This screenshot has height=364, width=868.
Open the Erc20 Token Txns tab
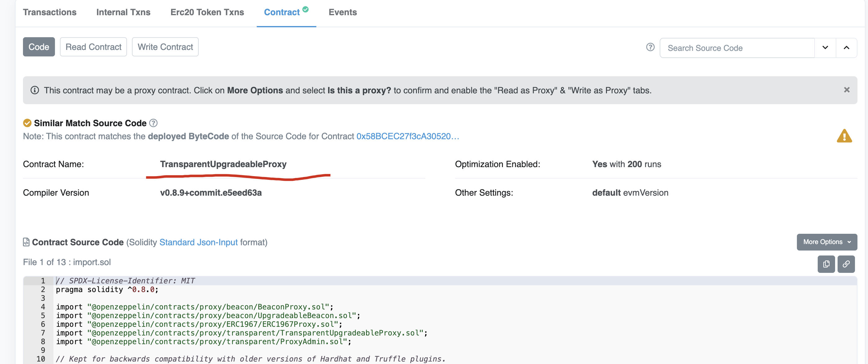point(207,12)
